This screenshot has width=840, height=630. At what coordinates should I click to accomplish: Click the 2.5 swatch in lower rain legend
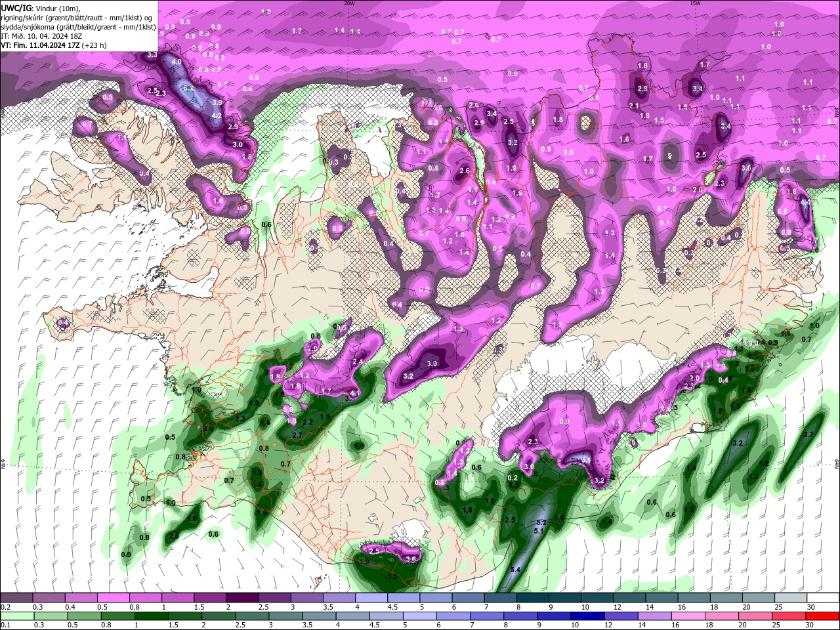(x=251, y=616)
